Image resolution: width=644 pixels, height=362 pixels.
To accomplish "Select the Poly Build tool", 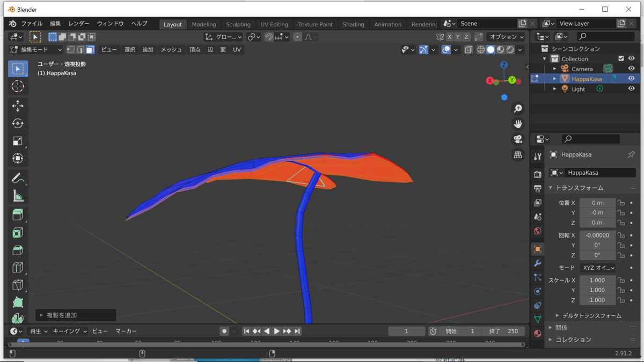I will [18, 302].
